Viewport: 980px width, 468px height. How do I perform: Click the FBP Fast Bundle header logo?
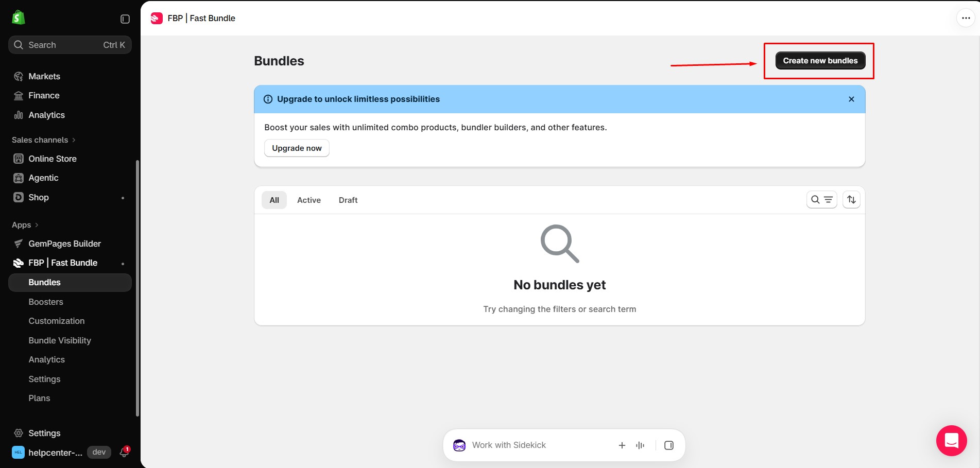coord(157,18)
